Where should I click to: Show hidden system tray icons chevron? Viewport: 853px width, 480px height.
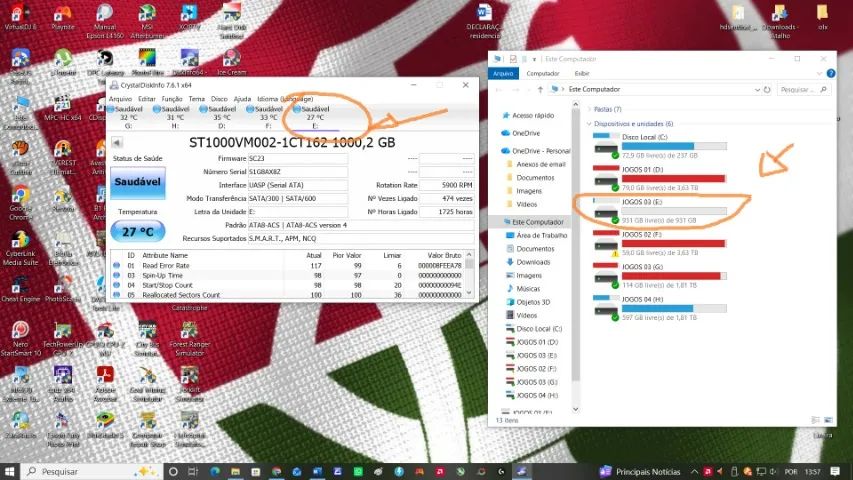694,471
